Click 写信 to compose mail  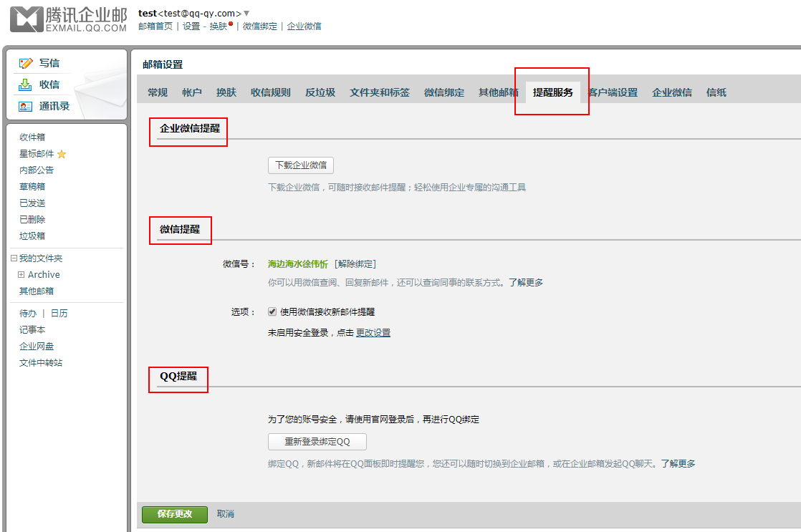(49, 63)
